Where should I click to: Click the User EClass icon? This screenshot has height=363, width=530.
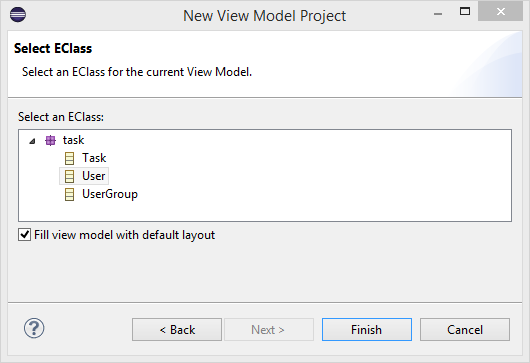coord(69,176)
